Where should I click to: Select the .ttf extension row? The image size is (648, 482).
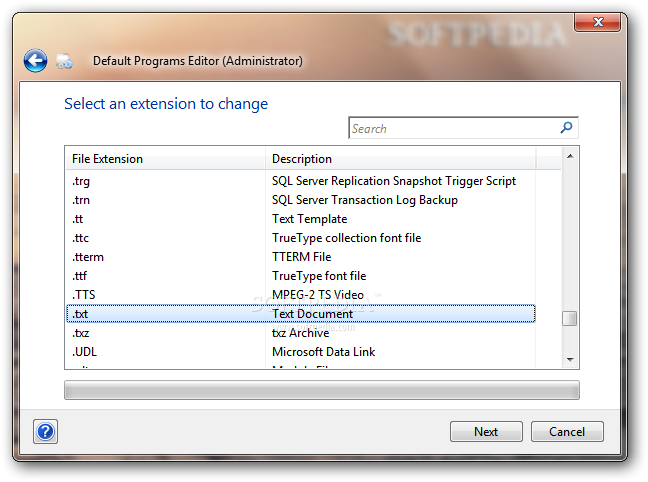point(300,276)
